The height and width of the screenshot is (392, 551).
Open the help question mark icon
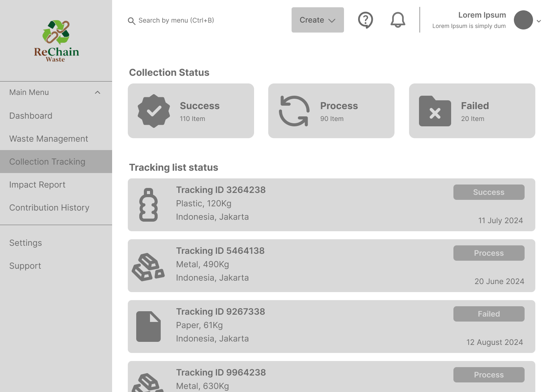(x=365, y=20)
